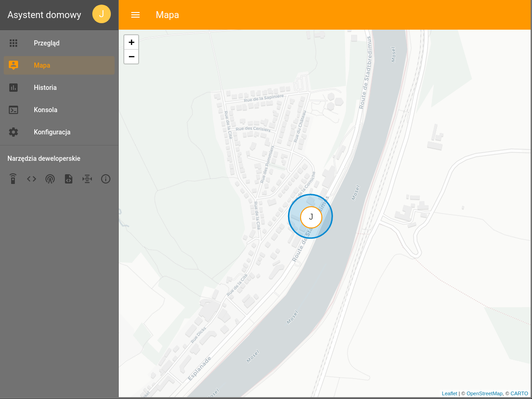Open the developer Info circle icon
Viewport: 532px width, 399px height.
pos(105,179)
